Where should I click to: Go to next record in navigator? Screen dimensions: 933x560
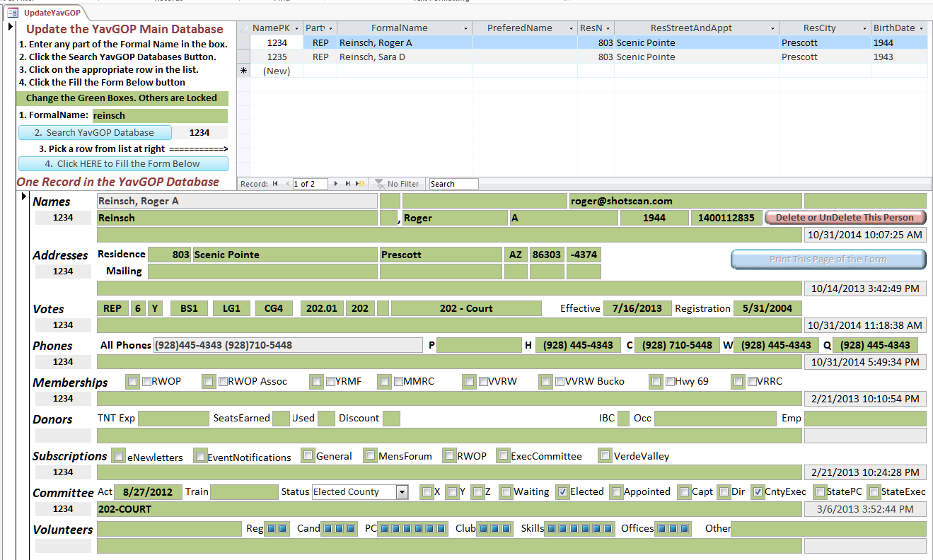pyautogui.click(x=336, y=184)
